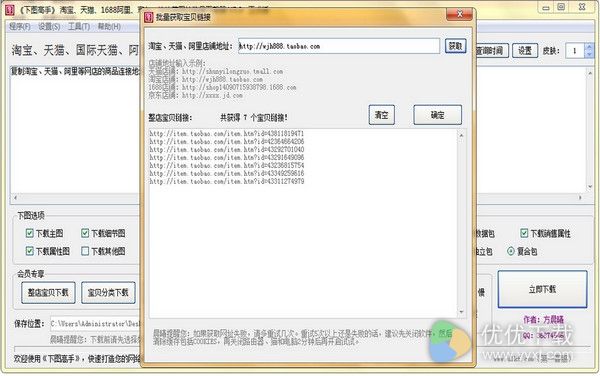Click main text area horizontal scroll-left arrow
Screen dimensions: 600x376
15,198
